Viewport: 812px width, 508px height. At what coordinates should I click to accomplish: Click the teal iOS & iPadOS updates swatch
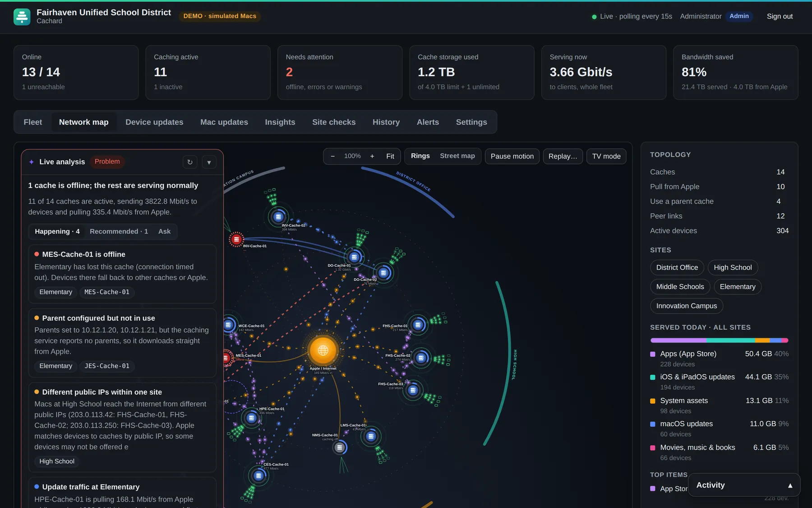pyautogui.click(x=653, y=378)
